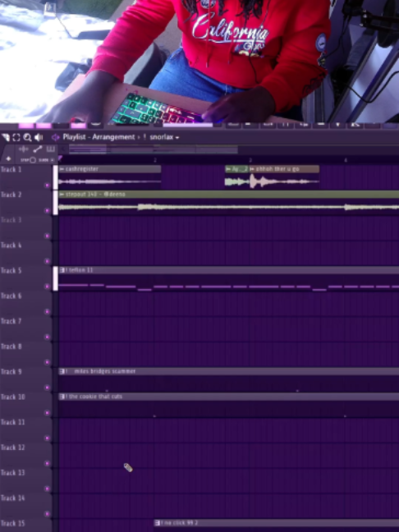Image resolution: width=399 pixels, height=532 pixels.
Task: Choose the speaker playback tool icon
Action: pos(39,137)
